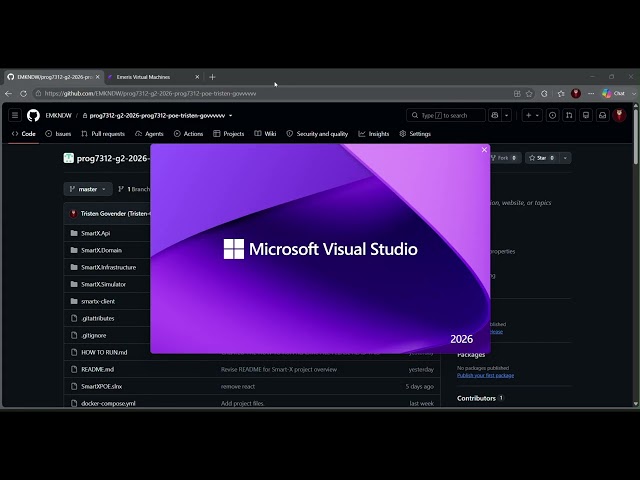
Task: Open the smartx-client folder
Action: click(x=98, y=301)
